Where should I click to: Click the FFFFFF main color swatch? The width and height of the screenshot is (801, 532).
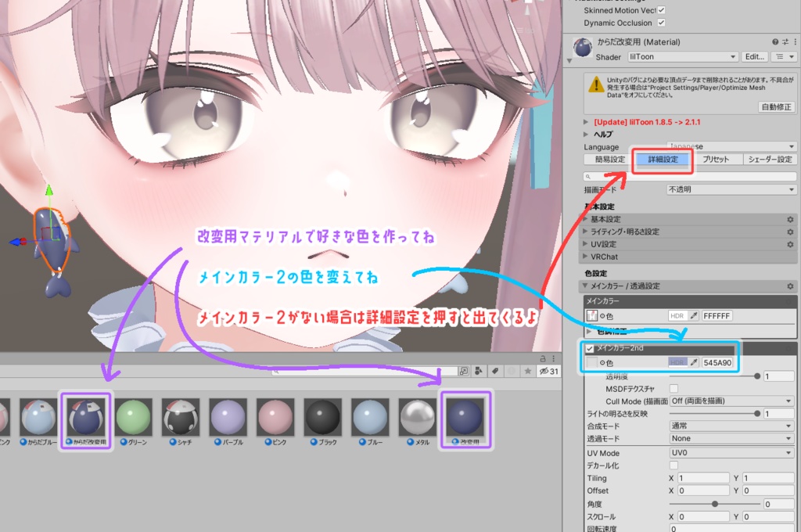pos(717,316)
